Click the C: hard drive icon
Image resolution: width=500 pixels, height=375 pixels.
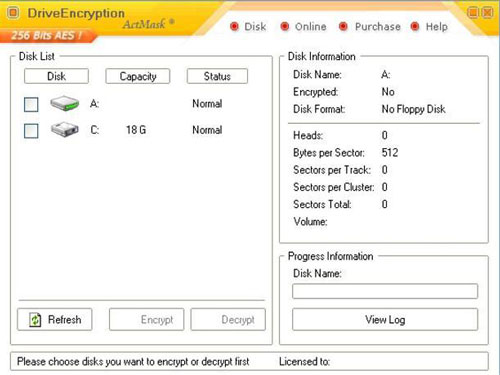(65, 129)
